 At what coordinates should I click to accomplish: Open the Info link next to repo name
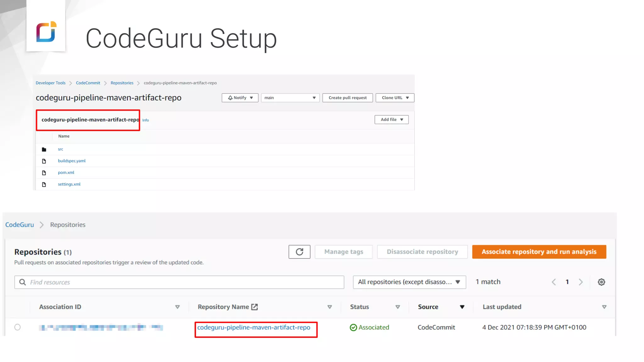(146, 120)
